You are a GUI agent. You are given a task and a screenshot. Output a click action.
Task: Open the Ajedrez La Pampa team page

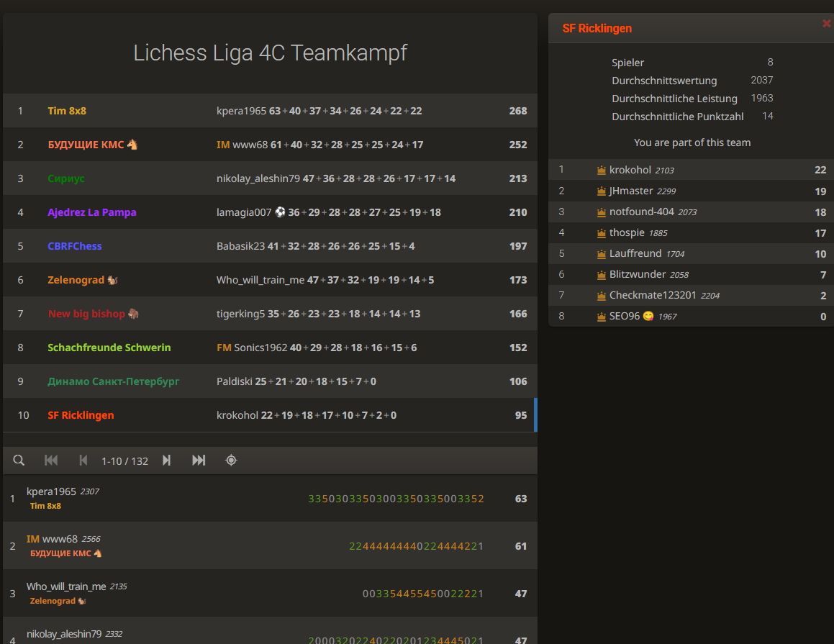click(92, 212)
